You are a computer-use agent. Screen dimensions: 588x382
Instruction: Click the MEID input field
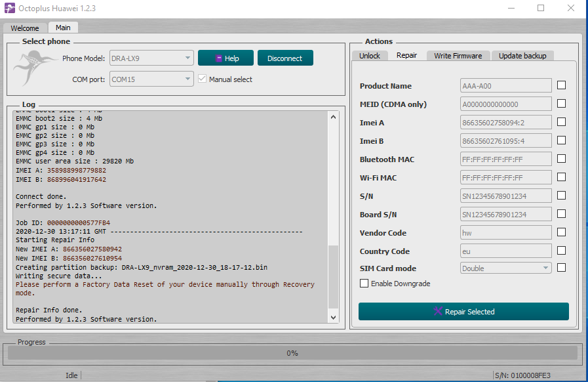pyautogui.click(x=506, y=104)
